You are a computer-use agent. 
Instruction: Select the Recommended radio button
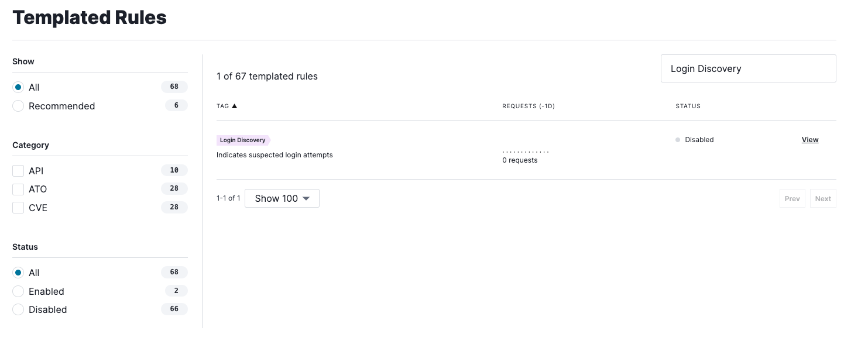[18, 106]
